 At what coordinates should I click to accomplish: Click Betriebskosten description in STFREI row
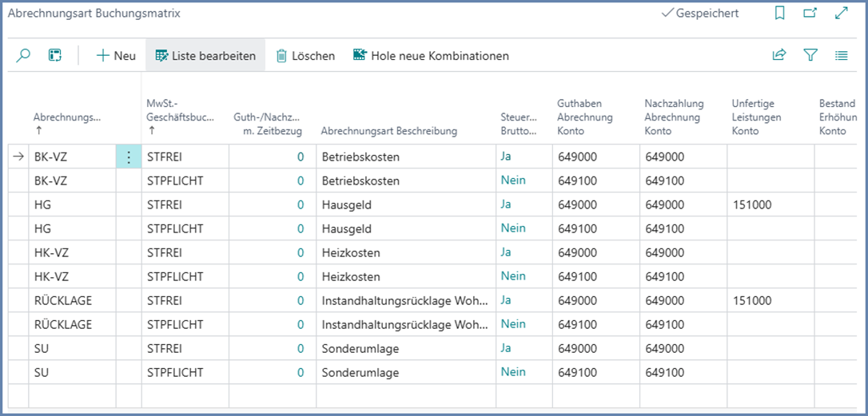pos(360,157)
